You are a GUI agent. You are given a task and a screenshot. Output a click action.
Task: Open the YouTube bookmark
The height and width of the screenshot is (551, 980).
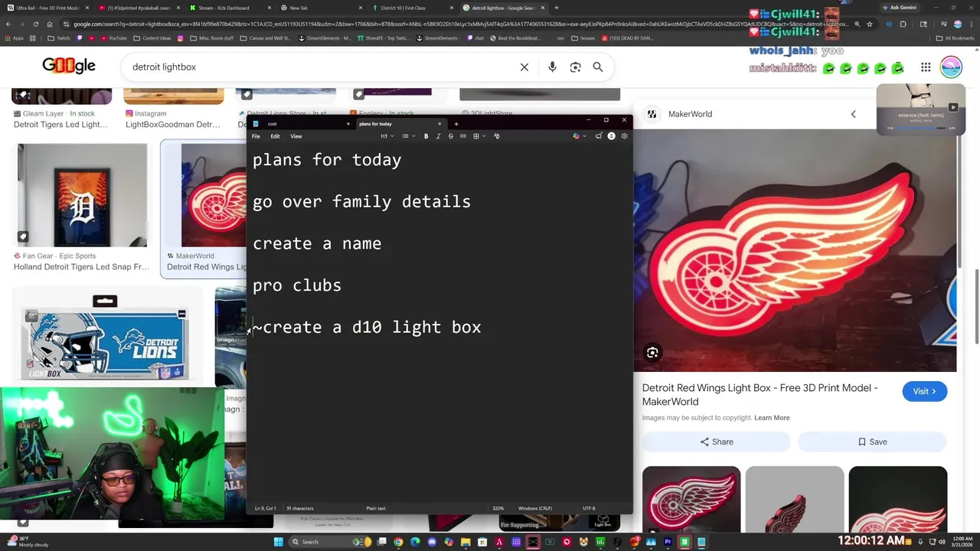[113, 37]
